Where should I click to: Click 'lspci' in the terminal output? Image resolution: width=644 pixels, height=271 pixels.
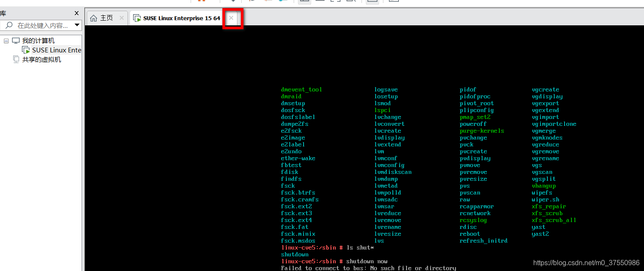tap(383, 110)
